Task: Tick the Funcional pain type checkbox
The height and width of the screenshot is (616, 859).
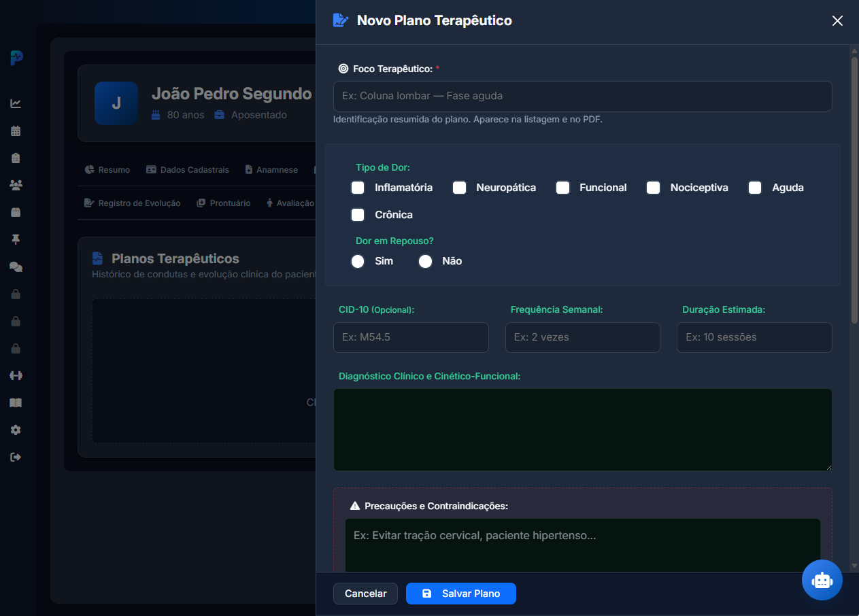Action: pos(562,188)
